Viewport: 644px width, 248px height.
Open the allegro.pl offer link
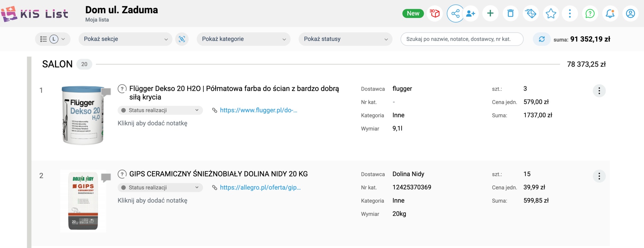click(x=260, y=188)
